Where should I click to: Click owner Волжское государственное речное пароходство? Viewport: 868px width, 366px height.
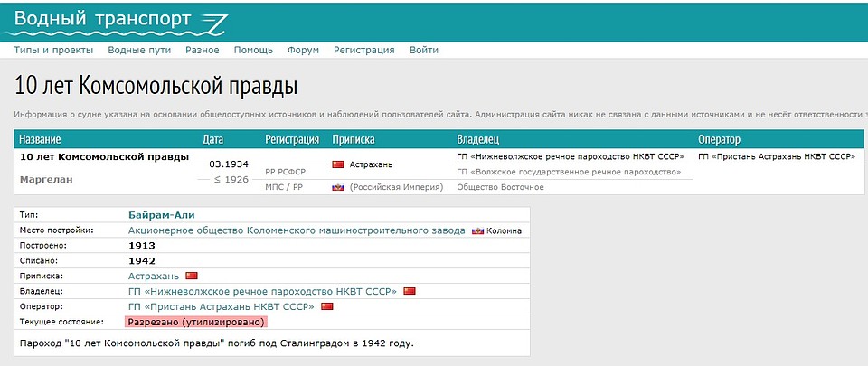tap(569, 172)
